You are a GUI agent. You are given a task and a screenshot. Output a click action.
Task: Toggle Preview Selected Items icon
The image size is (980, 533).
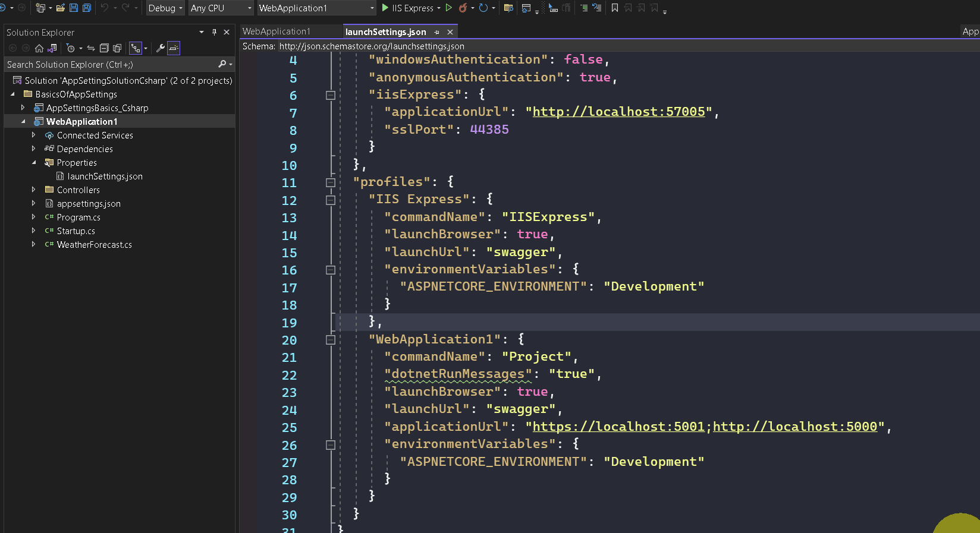pos(174,48)
